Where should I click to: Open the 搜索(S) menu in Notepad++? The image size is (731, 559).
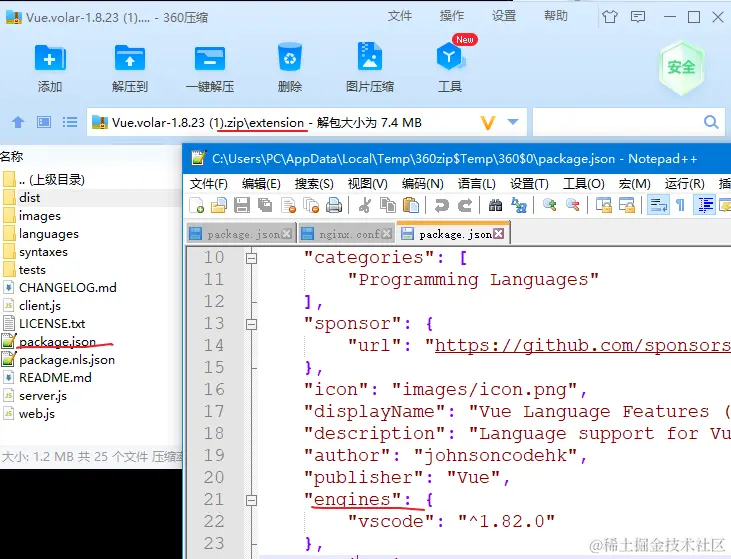(314, 184)
